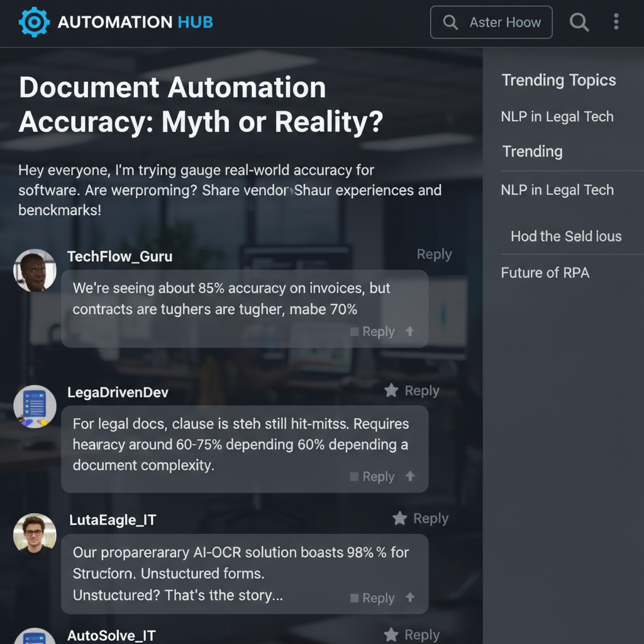This screenshot has height=644, width=644.
Task: Tick the small checkbox in TechFlow_Guru's comment
Action: coord(355,331)
